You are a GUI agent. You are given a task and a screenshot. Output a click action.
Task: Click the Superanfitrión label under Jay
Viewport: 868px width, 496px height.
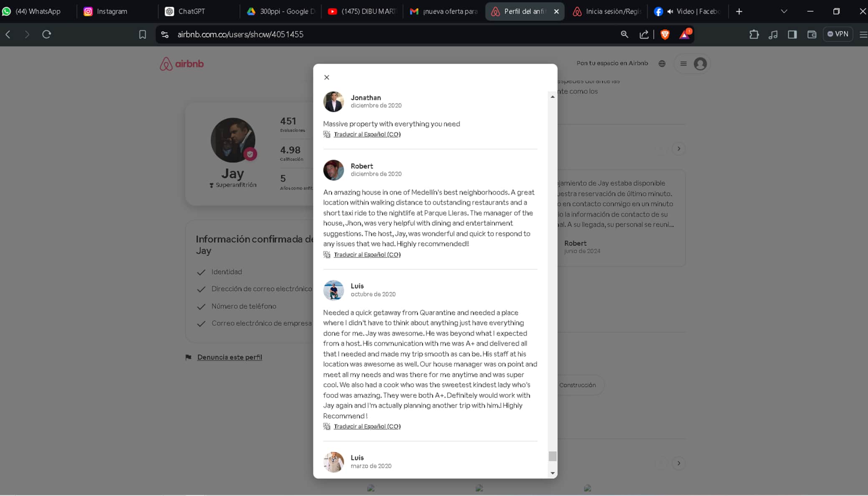(x=233, y=185)
